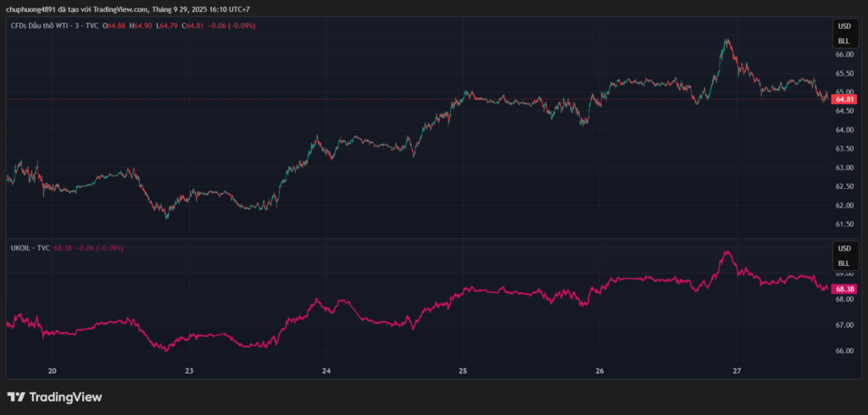Open USD currency selector in UKOIL pane
868x415 pixels.
coord(844,249)
